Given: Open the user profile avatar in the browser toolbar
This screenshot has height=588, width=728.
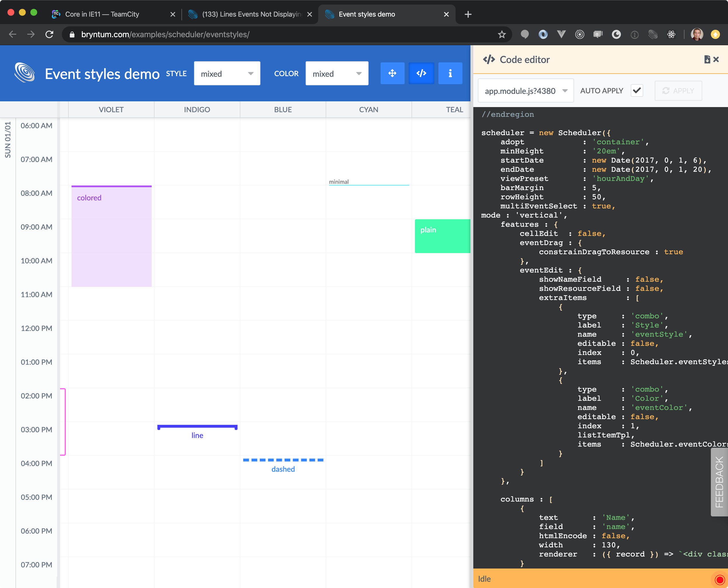Looking at the screenshot, I should (x=697, y=34).
